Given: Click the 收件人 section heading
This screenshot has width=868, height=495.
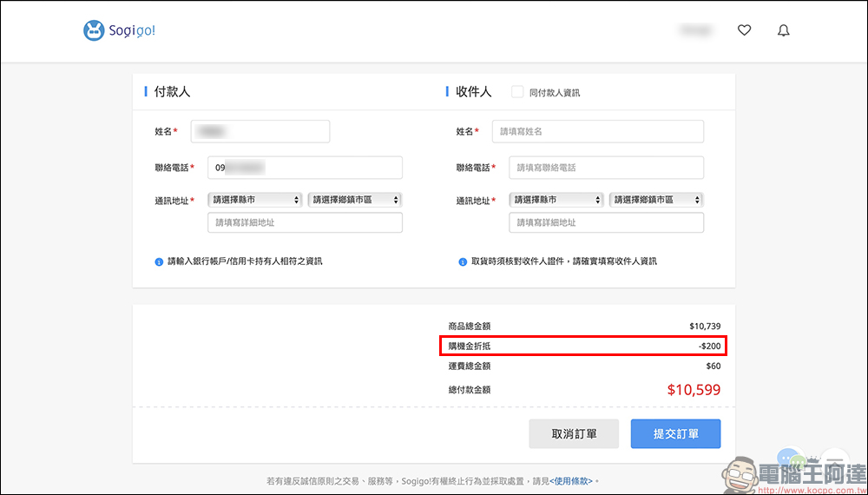Looking at the screenshot, I should 474,92.
